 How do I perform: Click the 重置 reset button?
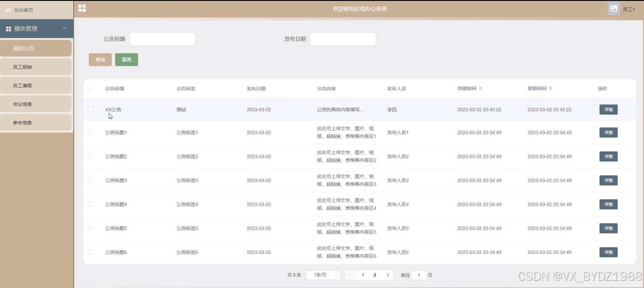point(127,59)
